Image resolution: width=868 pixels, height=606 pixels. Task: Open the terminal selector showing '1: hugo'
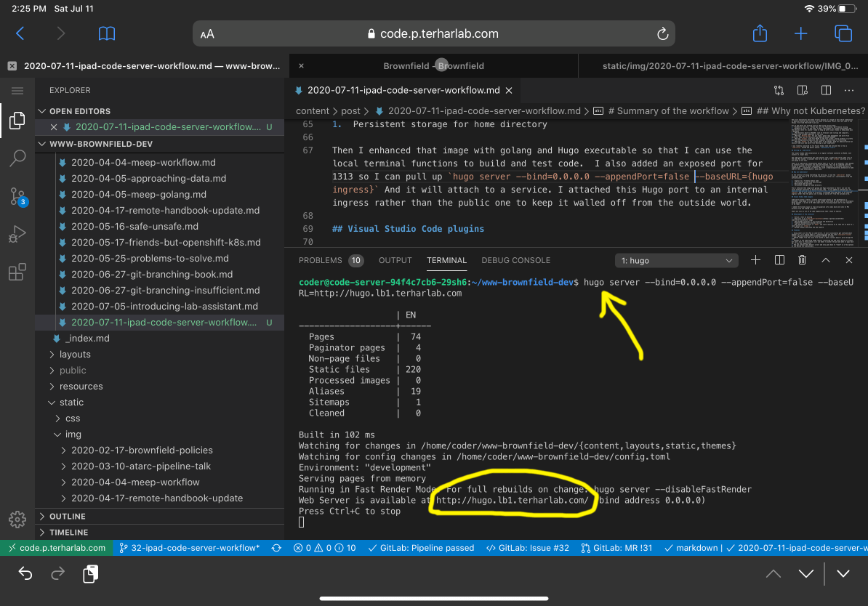tap(675, 259)
